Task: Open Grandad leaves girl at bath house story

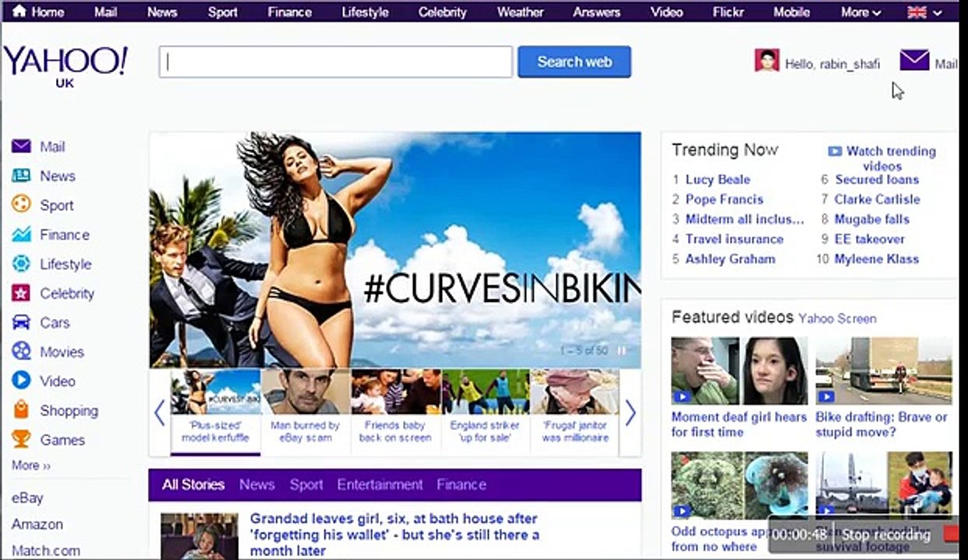Action: 395,534
